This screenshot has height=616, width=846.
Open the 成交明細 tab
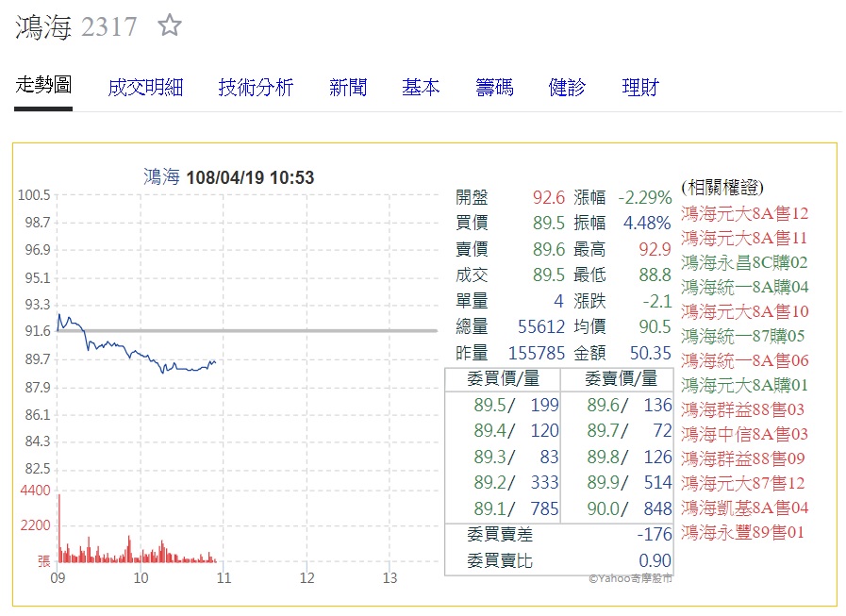click(x=145, y=88)
